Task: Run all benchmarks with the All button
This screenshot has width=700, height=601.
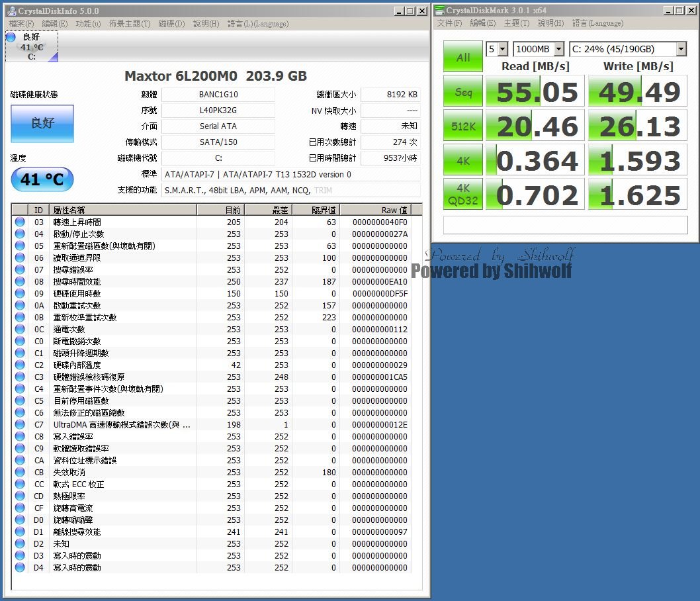Action: (463, 57)
